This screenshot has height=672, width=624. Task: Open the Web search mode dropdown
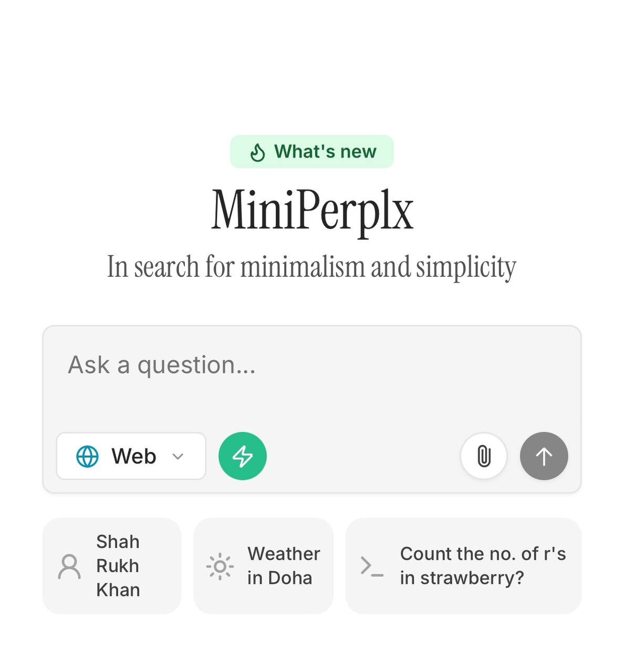point(131,456)
